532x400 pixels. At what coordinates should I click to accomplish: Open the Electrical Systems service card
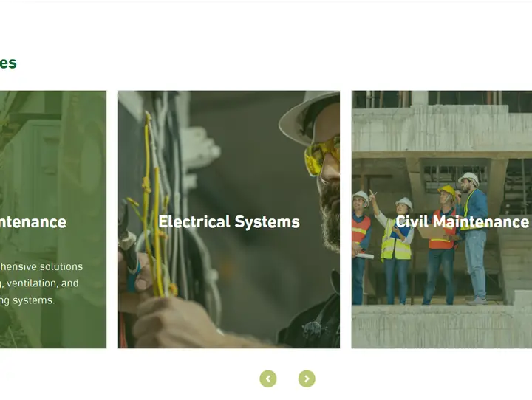tap(229, 219)
